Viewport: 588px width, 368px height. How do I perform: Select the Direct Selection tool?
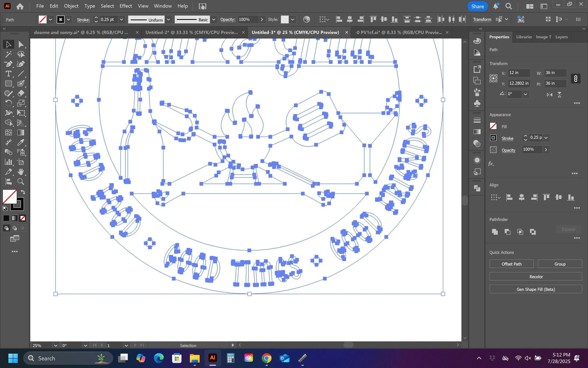coord(21,44)
